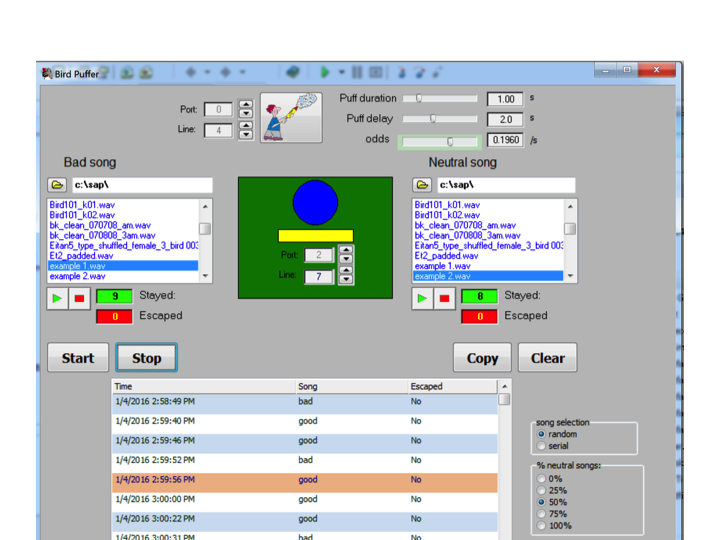
Task: Play the selected Bad song
Action: point(58,297)
